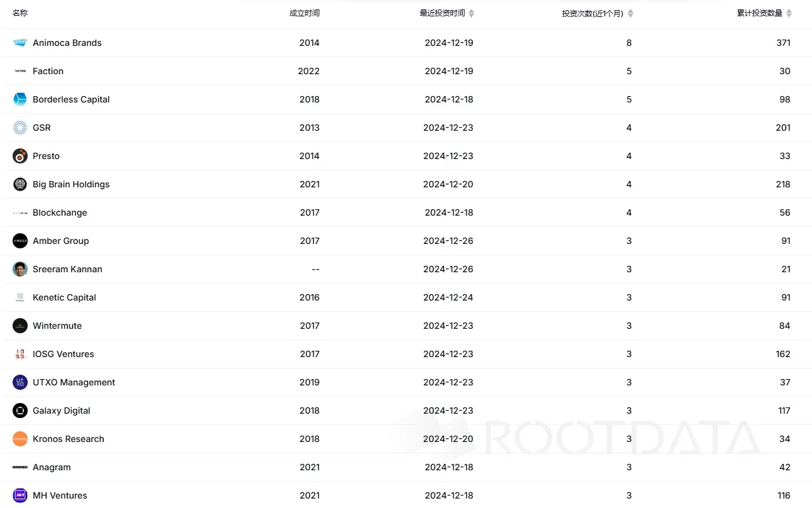
Task: Click the 成立时间 column header
Action: click(x=304, y=13)
